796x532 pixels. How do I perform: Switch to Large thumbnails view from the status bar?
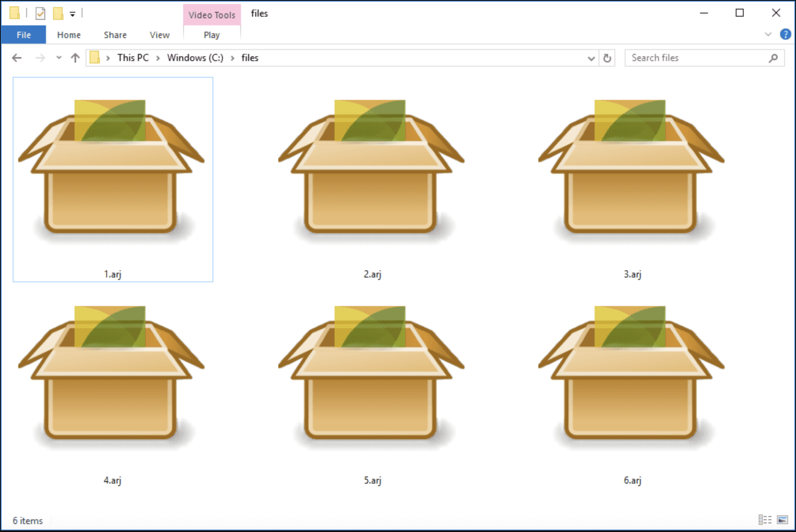783,521
